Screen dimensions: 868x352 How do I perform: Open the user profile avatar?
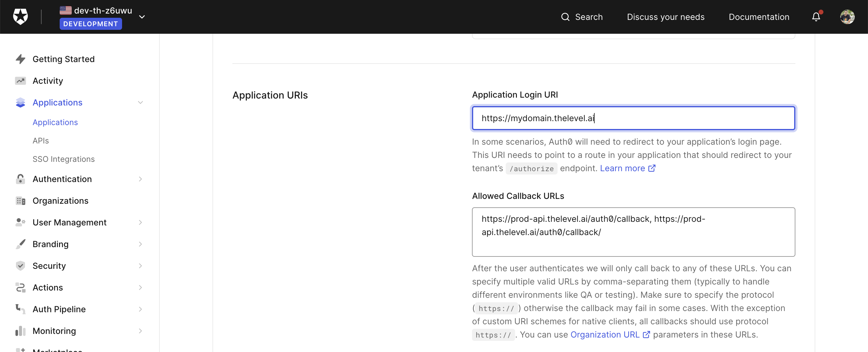[x=847, y=17]
